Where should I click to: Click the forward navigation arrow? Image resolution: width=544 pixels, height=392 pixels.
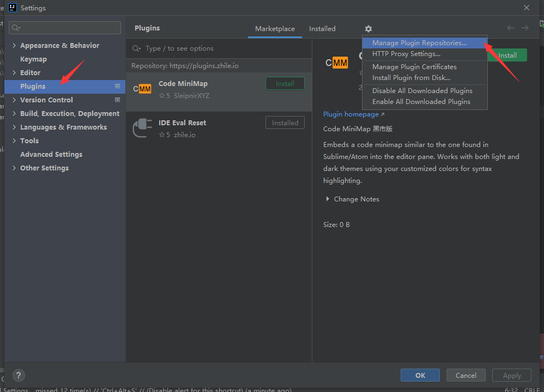pos(525,28)
